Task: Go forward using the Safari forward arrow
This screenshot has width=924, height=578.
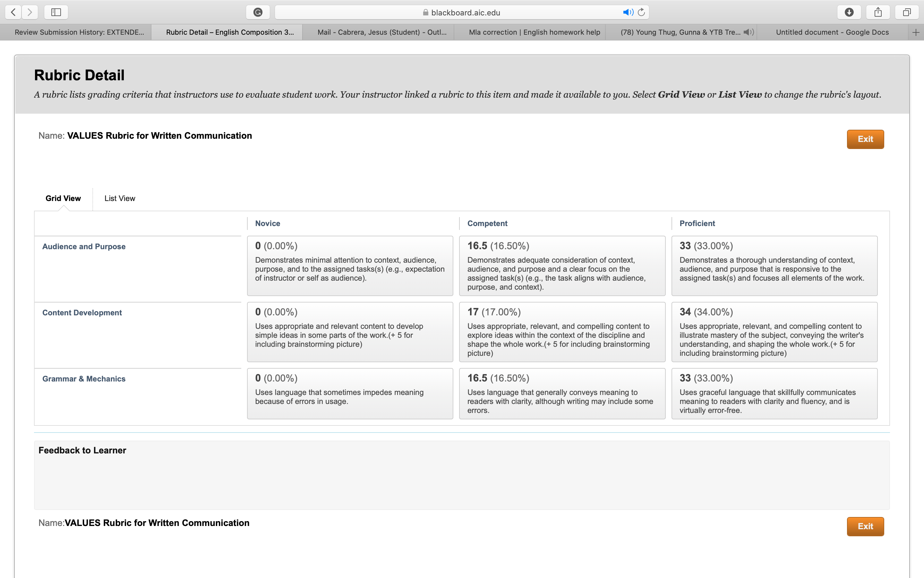Action: pos(30,12)
